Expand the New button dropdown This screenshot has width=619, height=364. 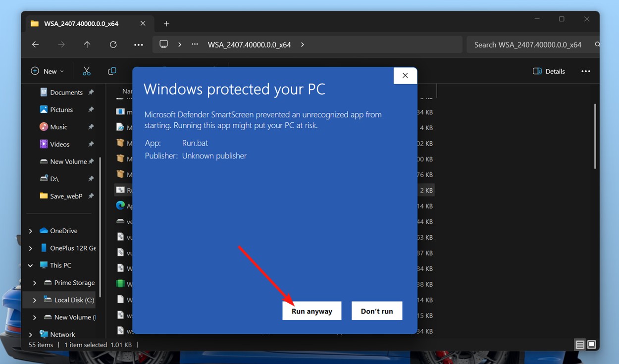[x=62, y=71]
